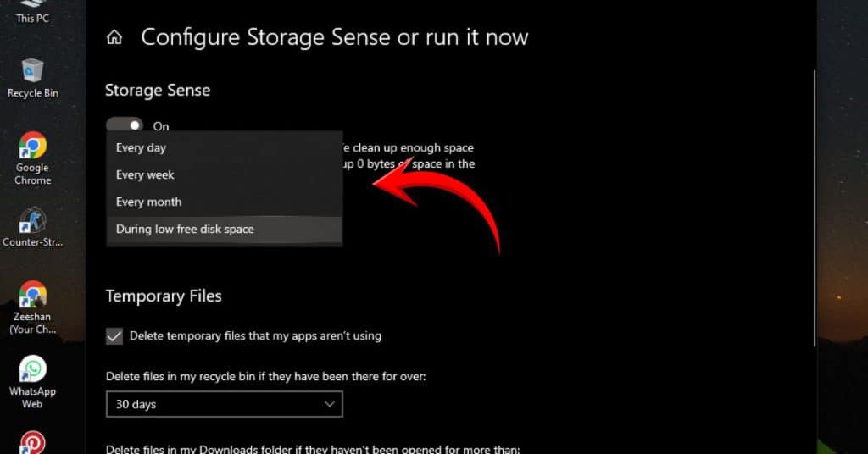This screenshot has height=454, width=868.
Task: Click the Home icon in Settings
Action: coord(114,38)
